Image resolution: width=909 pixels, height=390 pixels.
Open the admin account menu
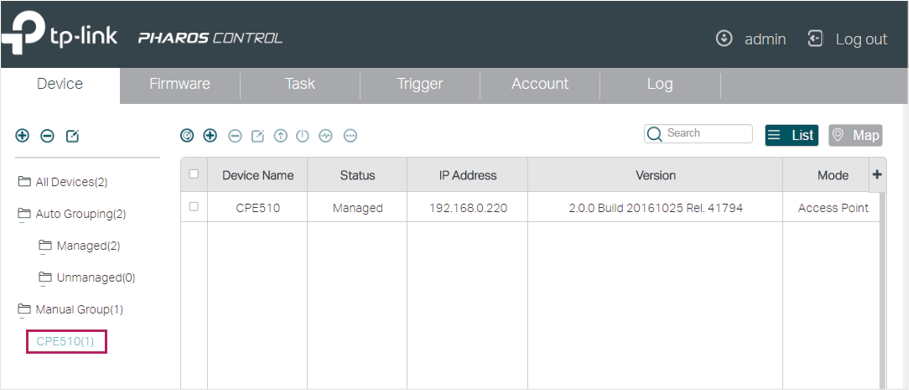[751, 39]
